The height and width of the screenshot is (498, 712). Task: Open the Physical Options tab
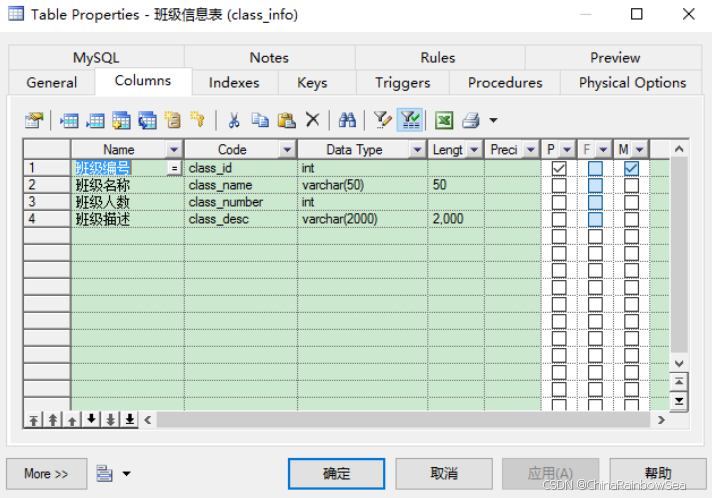632,83
